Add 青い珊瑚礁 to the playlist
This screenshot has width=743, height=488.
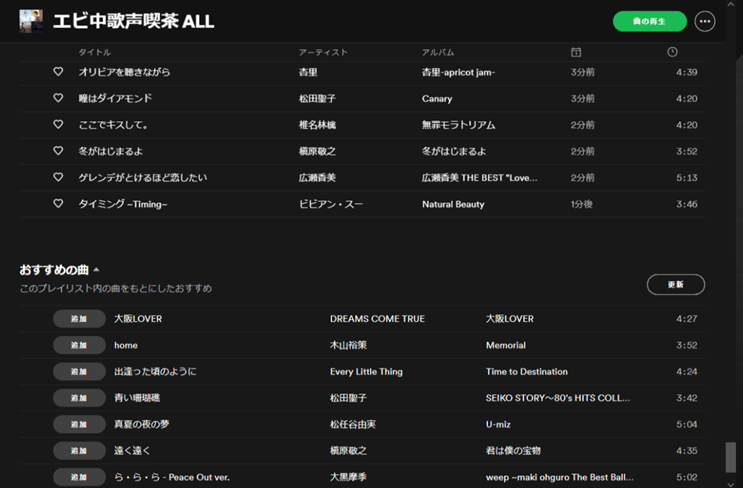tap(79, 398)
